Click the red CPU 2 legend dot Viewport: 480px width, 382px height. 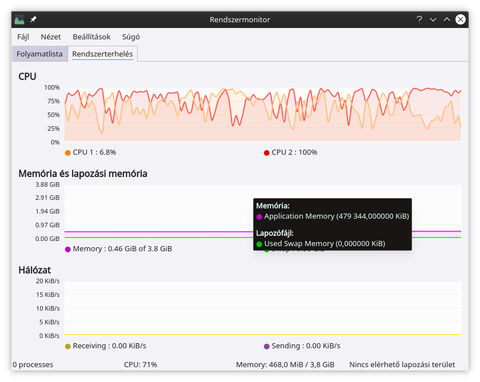coord(266,153)
